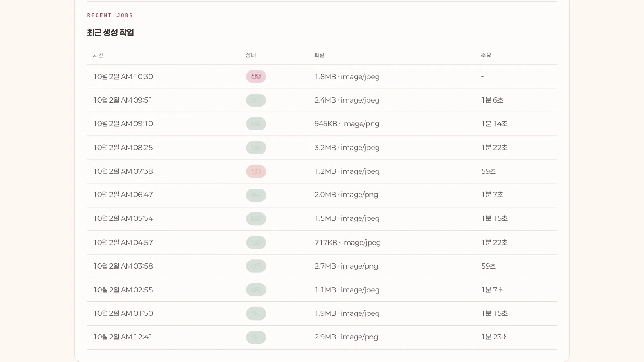Select the time cell '10월 2일 AM 04:57'
644x362 pixels.
coord(123,243)
